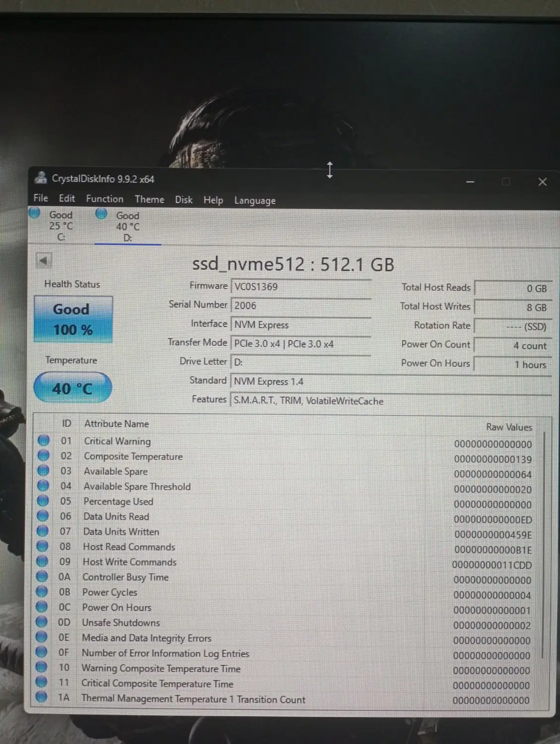Click the Good 100 % health status button
Screen dimensions: 560x744
73,319
